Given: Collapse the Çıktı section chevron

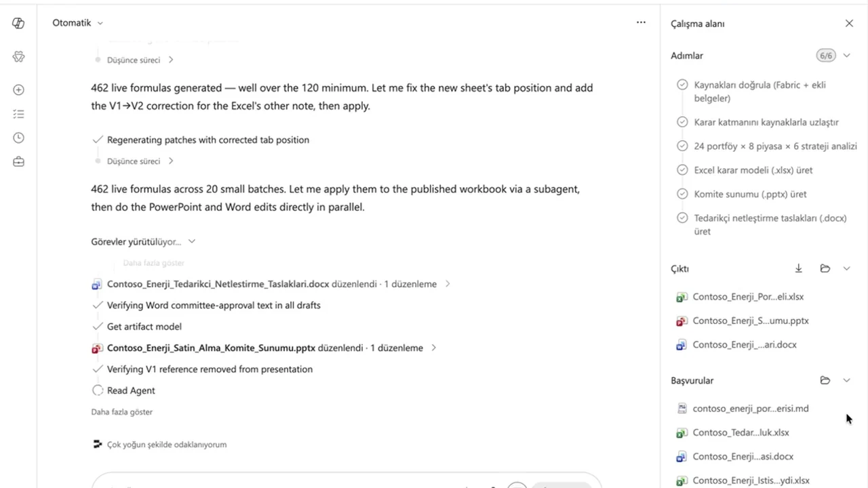Looking at the screenshot, I should [846, 268].
